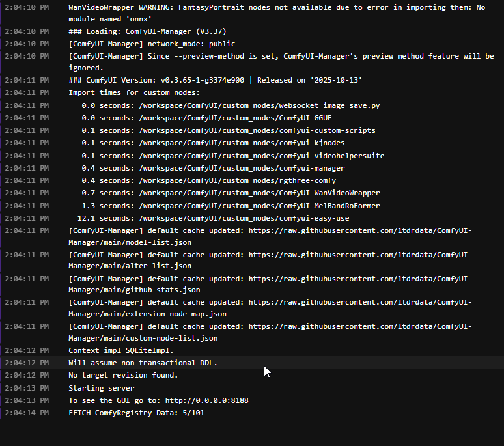The height and width of the screenshot is (446, 504).
Task: Select the 'Will assume non-transactional DDL.' entry
Action: click(143, 363)
